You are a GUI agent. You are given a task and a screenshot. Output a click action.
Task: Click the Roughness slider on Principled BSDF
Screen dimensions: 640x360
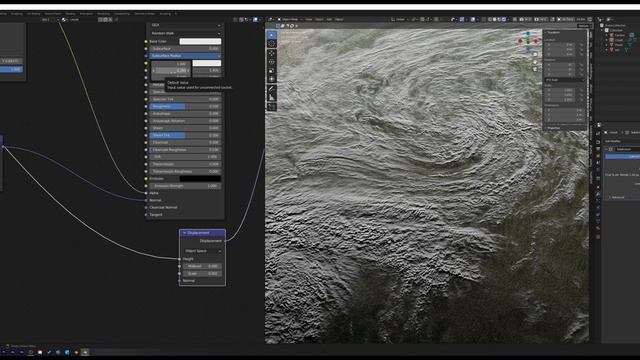pos(186,107)
